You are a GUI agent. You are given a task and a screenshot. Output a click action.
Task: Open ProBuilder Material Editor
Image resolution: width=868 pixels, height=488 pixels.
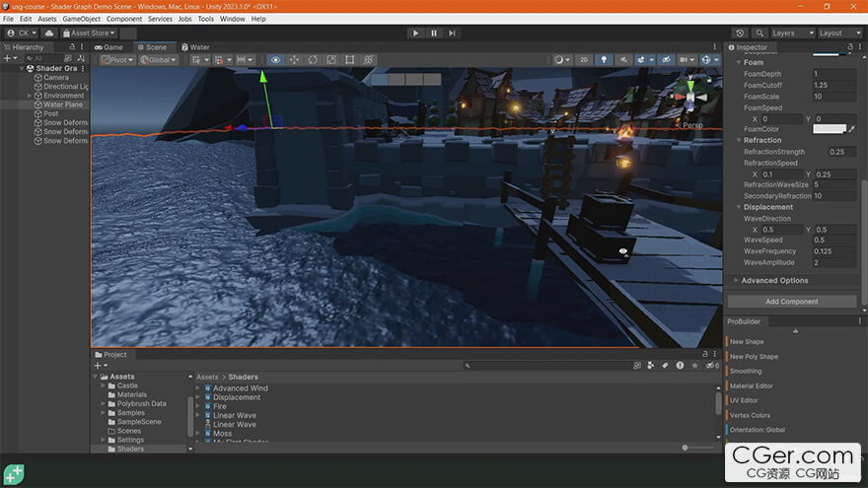751,385
